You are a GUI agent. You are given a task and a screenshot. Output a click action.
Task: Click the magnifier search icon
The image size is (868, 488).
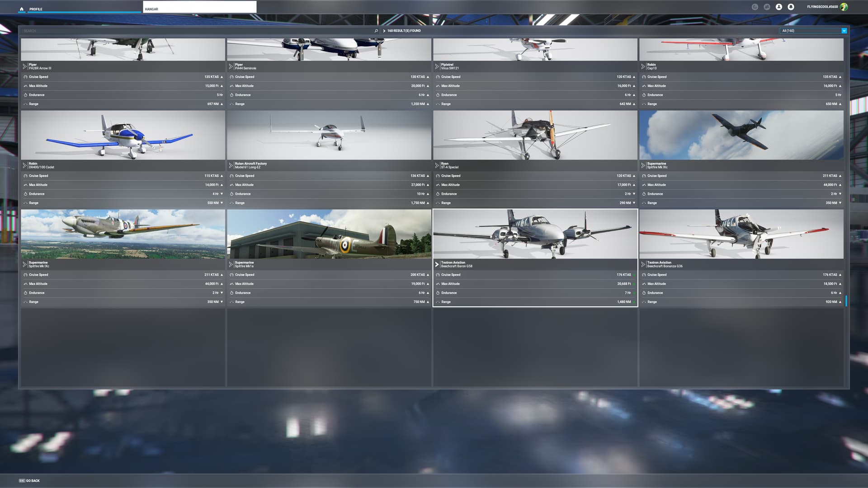376,31
